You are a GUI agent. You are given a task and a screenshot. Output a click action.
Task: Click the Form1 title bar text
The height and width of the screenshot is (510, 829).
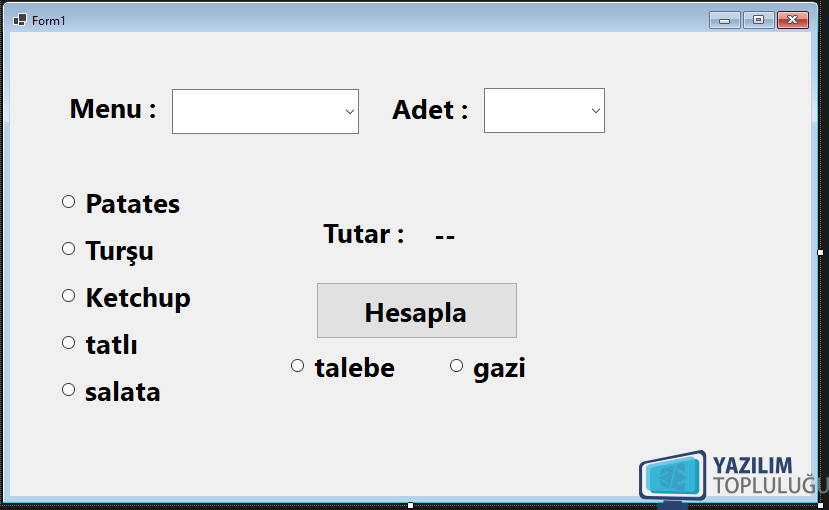(x=49, y=21)
